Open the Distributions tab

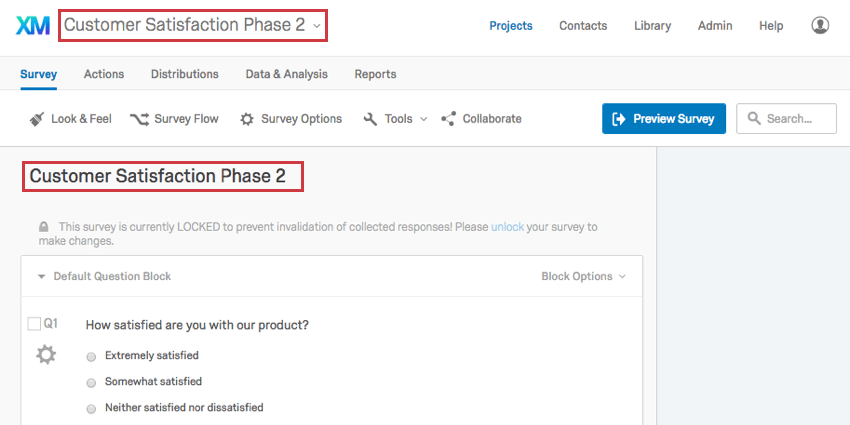coord(184,74)
